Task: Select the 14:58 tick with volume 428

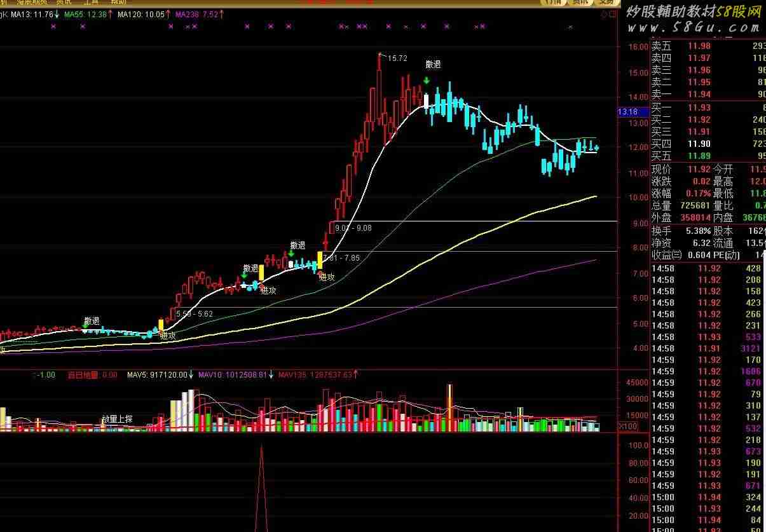Action: coord(708,268)
